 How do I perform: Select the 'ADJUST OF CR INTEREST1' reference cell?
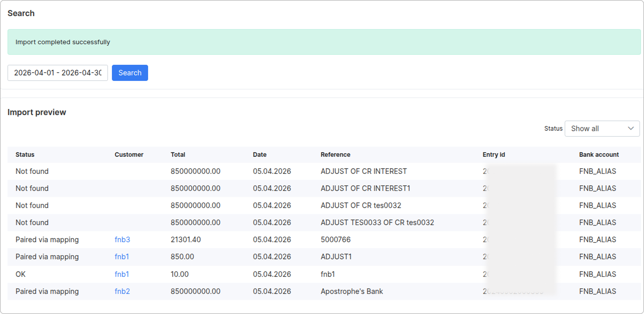[x=365, y=188]
